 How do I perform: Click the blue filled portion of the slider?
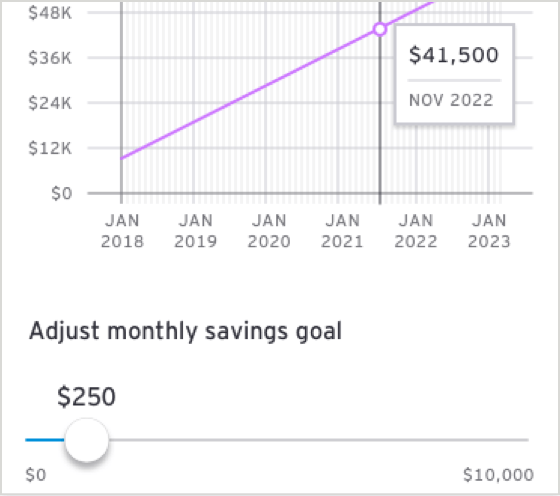[x=45, y=440]
